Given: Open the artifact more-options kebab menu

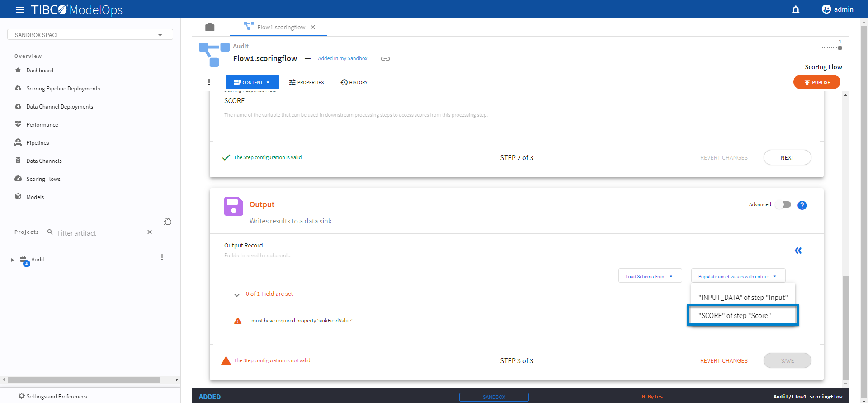Looking at the screenshot, I should click(x=209, y=82).
